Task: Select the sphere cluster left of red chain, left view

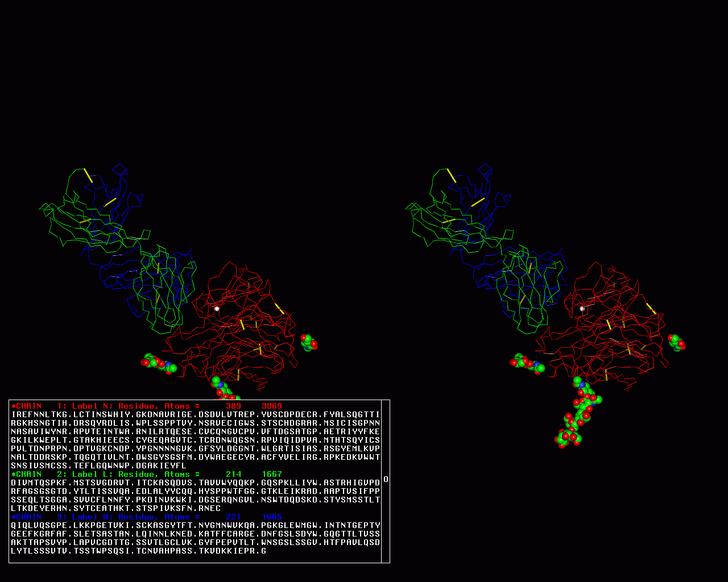Action: [159, 363]
